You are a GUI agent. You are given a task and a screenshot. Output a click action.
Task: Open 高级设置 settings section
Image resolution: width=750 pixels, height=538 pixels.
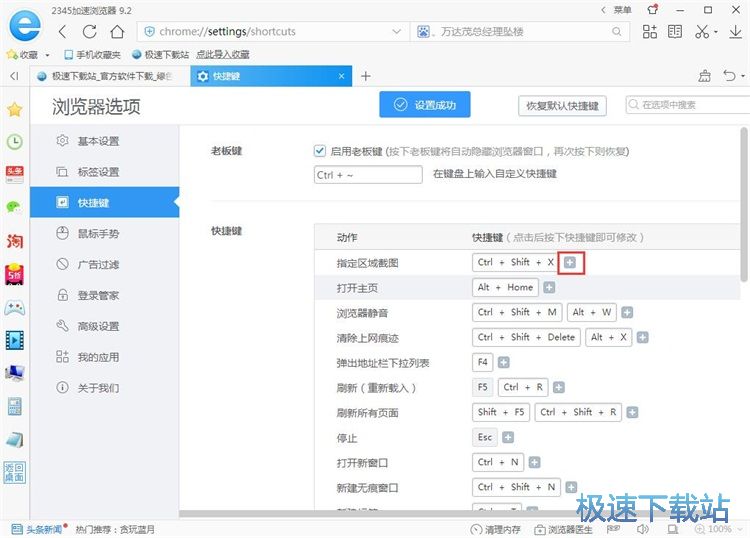104,326
